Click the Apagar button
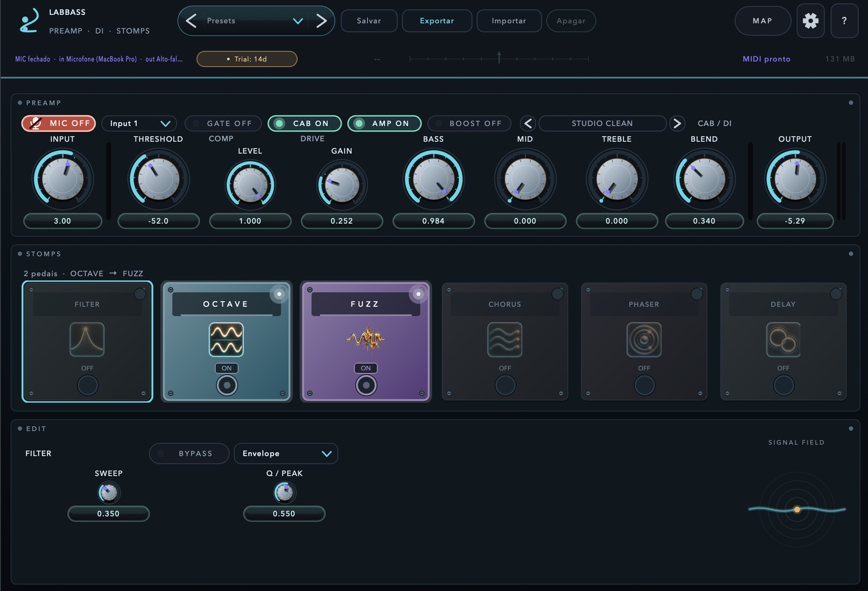This screenshot has height=591, width=868. pyautogui.click(x=571, y=21)
